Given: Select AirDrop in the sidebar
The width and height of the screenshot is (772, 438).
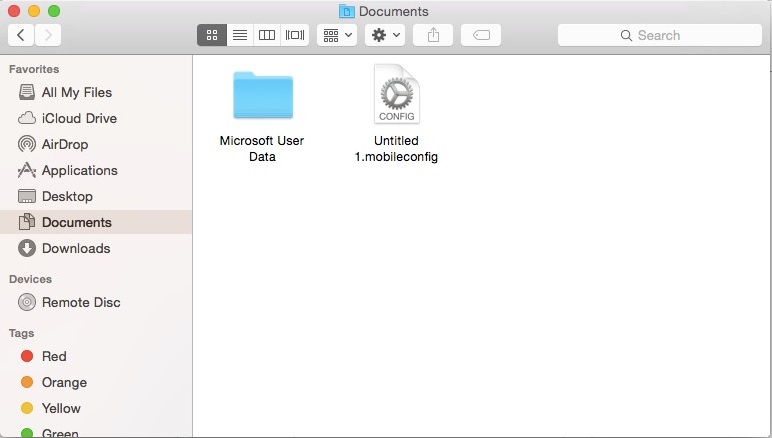Looking at the screenshot, I should tap(96, 144).
